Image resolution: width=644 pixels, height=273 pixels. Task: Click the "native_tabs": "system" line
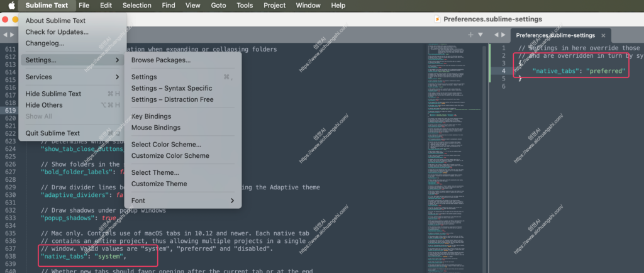point(84,257)
